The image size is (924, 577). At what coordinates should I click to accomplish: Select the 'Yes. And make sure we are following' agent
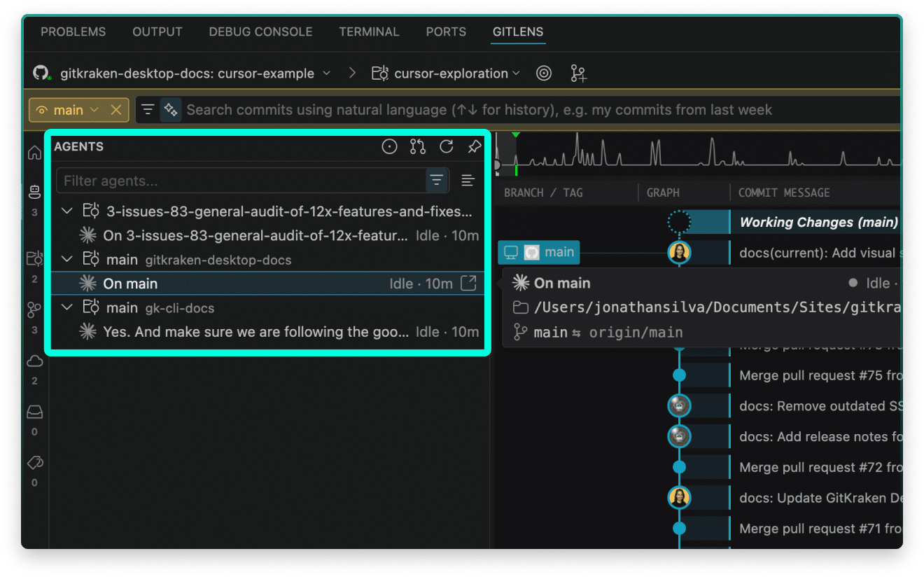[x=268, y=332]
